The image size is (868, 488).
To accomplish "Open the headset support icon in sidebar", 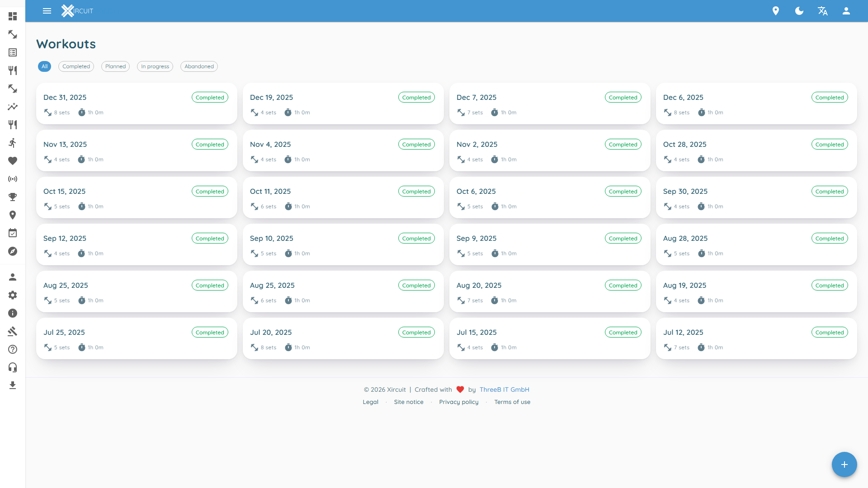I will (13, 367).
